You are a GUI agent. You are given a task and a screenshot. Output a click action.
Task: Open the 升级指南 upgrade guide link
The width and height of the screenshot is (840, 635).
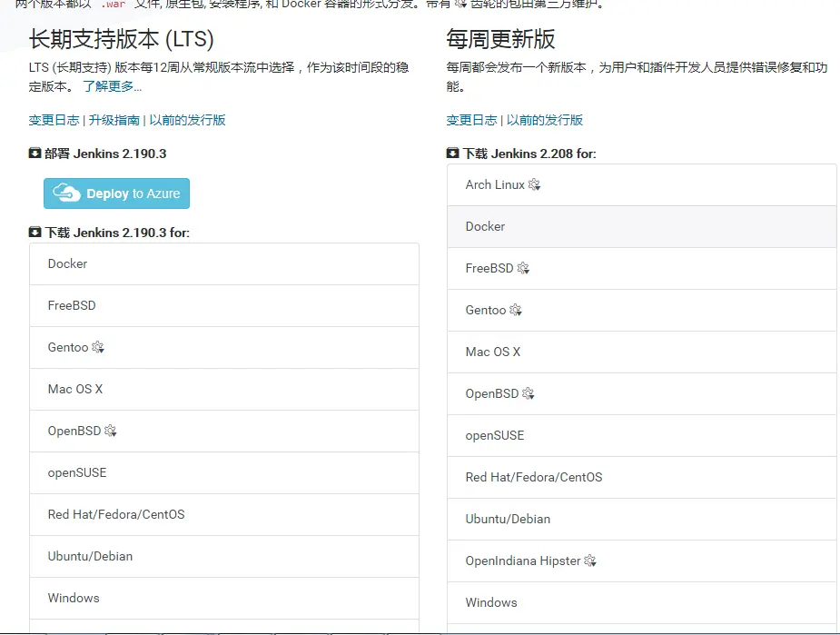click(x=114, y=120)
